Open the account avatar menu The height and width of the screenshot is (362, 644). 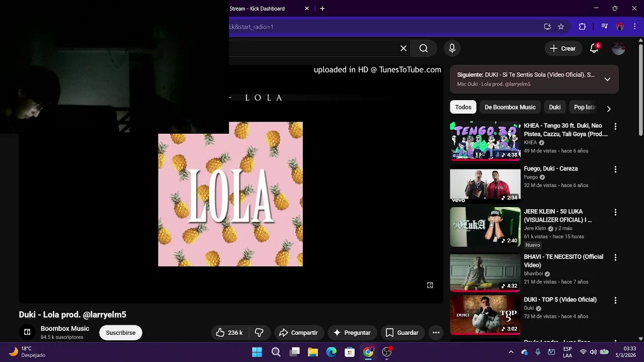click(618, 48)
